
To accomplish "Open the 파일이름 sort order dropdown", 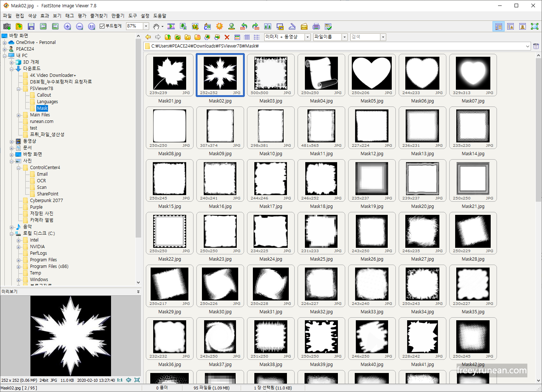I will coord(344,37).
